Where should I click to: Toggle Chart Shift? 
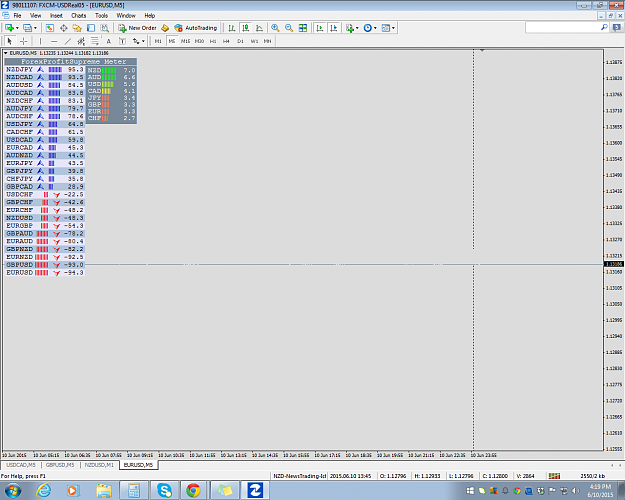click(334, 28)
